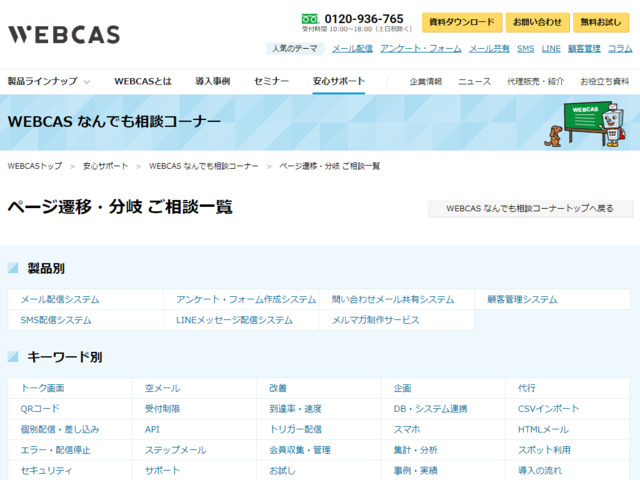Open the LINE theme link
This screenshot has width=640, height=480.
(x=551, y=49)
